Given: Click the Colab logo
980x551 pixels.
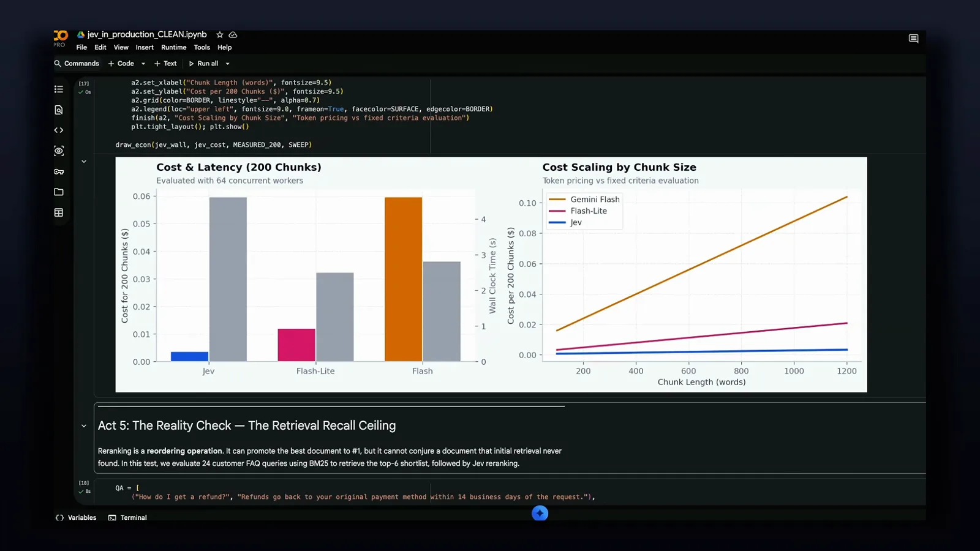Looking at the screenshot, I should [60, 37].
